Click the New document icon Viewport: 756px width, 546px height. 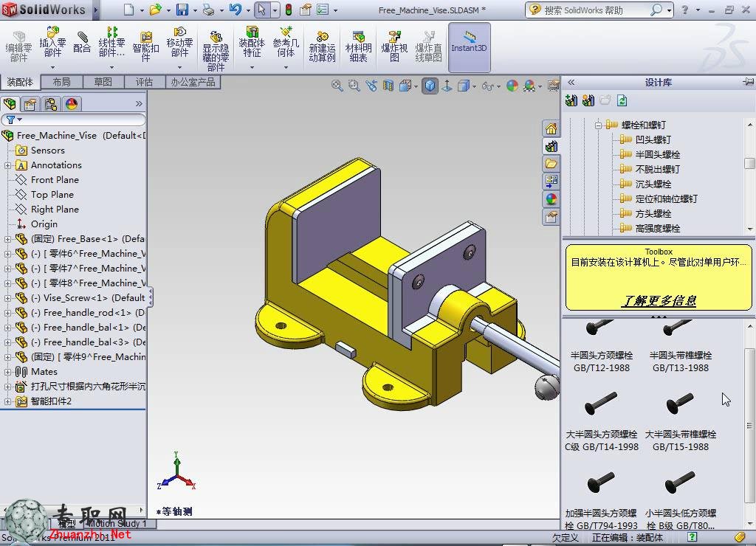click(128, 10)
